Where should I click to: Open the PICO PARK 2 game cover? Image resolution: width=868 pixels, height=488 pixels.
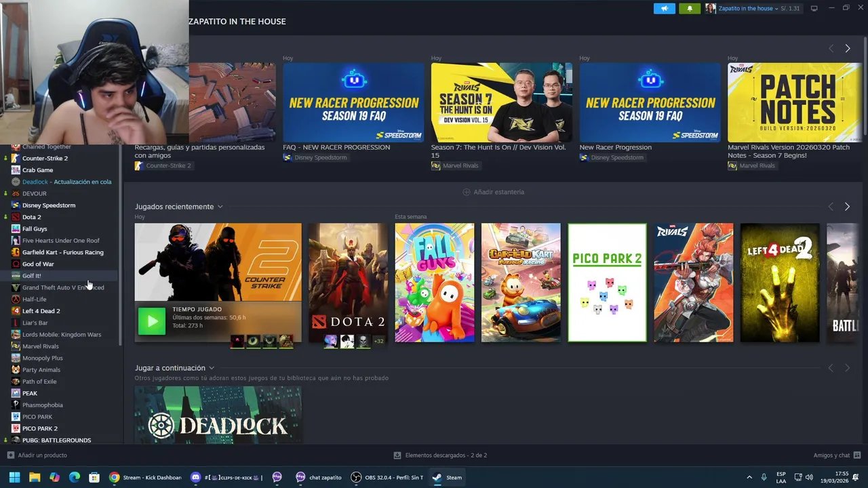pos(607,283)
